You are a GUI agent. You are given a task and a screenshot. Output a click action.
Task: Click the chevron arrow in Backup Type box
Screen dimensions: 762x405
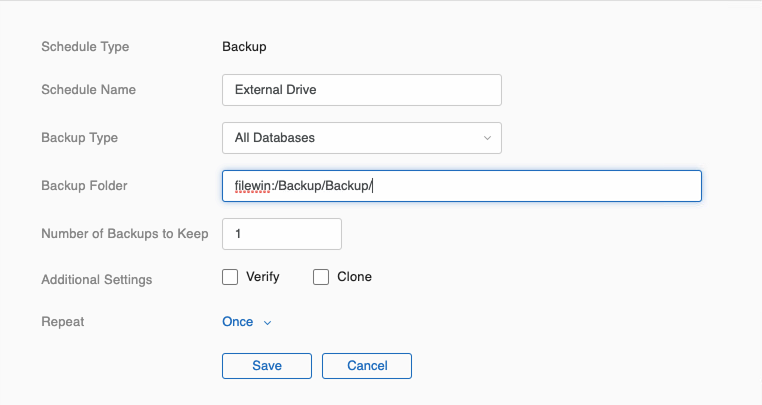[x=487, y=138]
